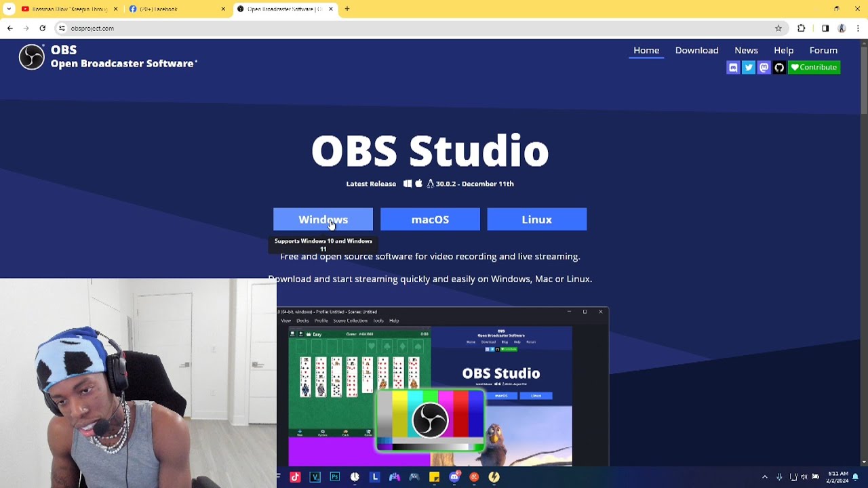
Task: Open the News nav item
Action: (x=746, y=50)
